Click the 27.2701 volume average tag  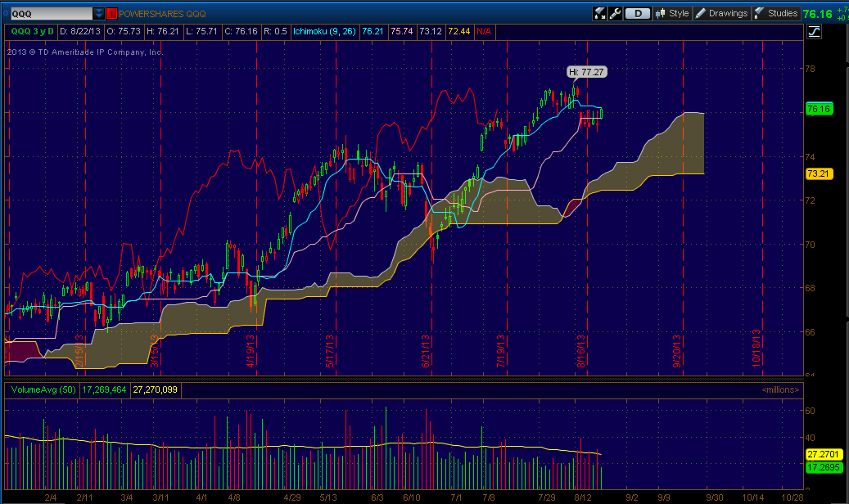[823, 454]
